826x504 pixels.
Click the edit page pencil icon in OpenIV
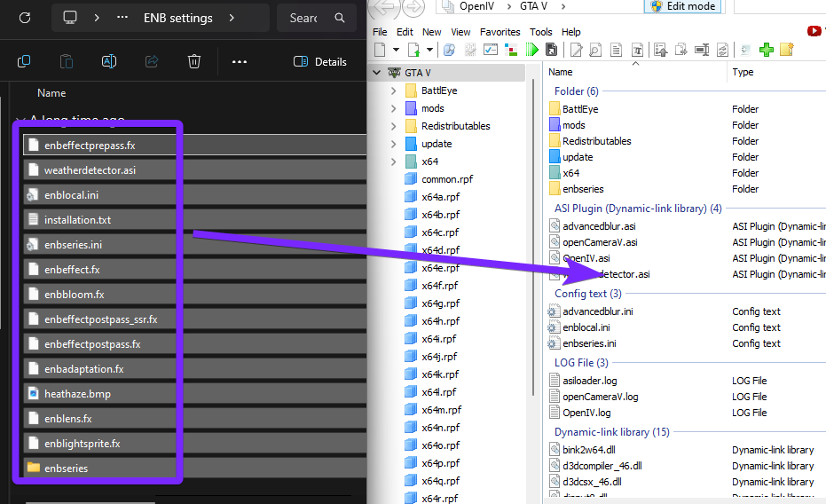[x=577, y=50]
